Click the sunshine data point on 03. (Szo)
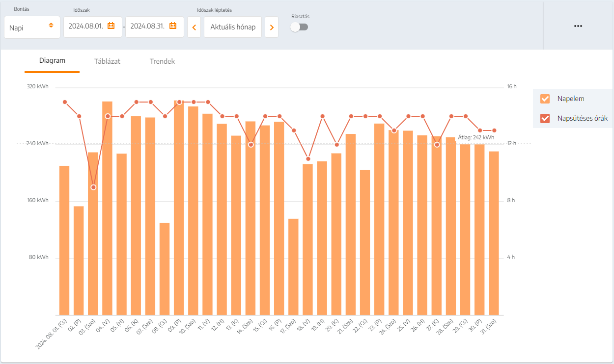The width and height of the screenshot is (614, 364). (x=93, y=187)
